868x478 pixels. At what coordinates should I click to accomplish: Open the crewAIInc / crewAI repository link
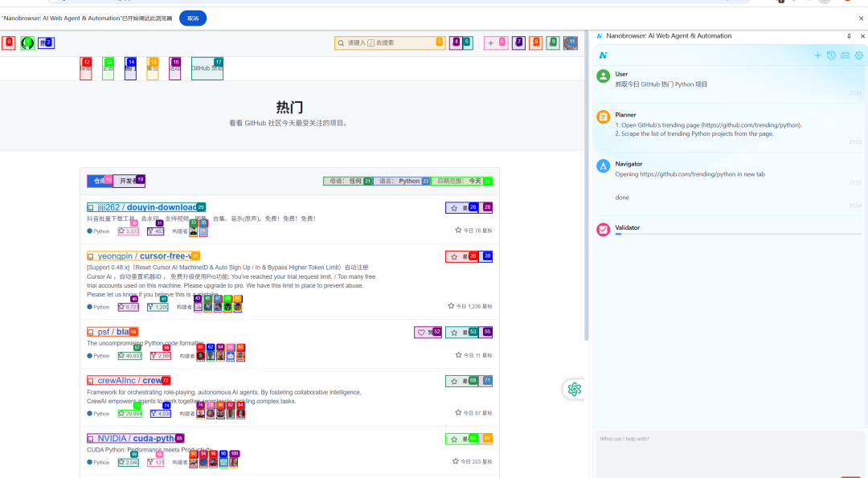[129, 381]
